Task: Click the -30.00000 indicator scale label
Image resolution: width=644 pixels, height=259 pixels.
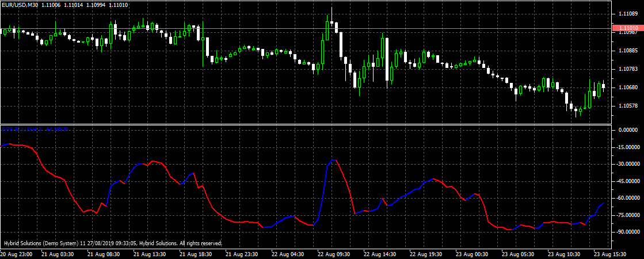Action: tap(627, 164)
